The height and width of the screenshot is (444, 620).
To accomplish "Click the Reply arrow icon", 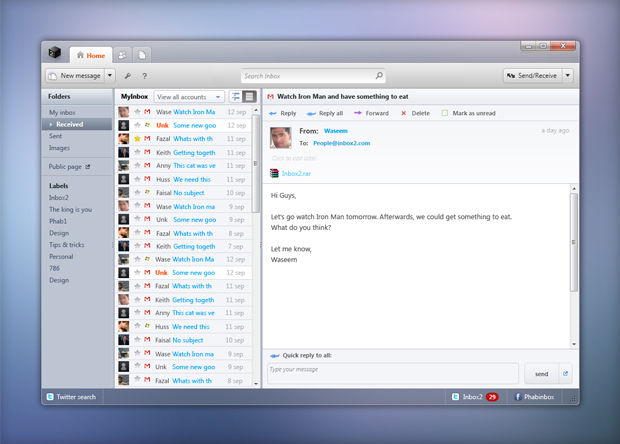I will pos(273,113).
